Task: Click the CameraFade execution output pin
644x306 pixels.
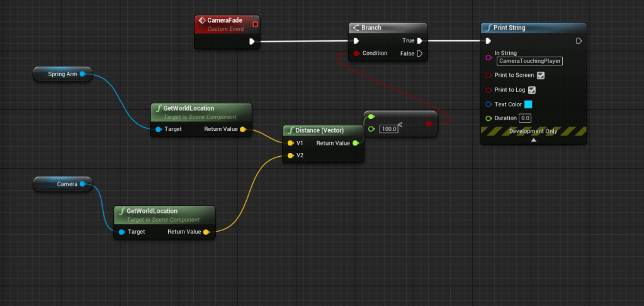Action: (x=252, y=42)
